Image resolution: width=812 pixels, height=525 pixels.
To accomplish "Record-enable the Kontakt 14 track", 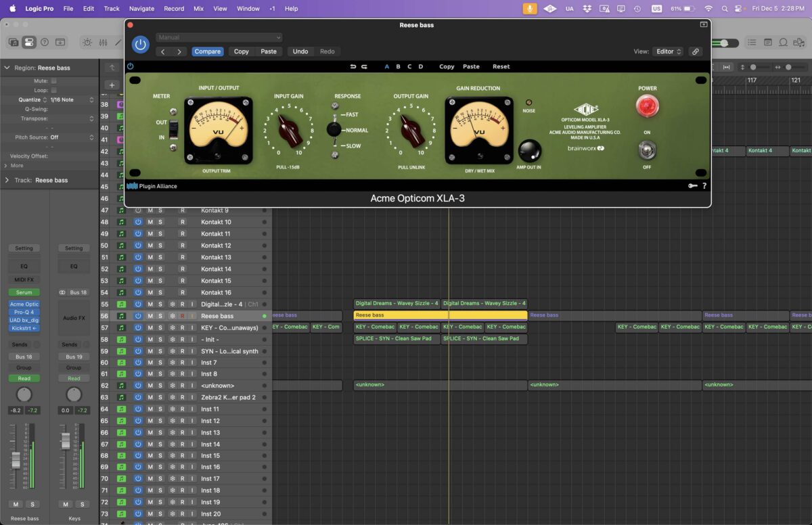I will [182, 269].
